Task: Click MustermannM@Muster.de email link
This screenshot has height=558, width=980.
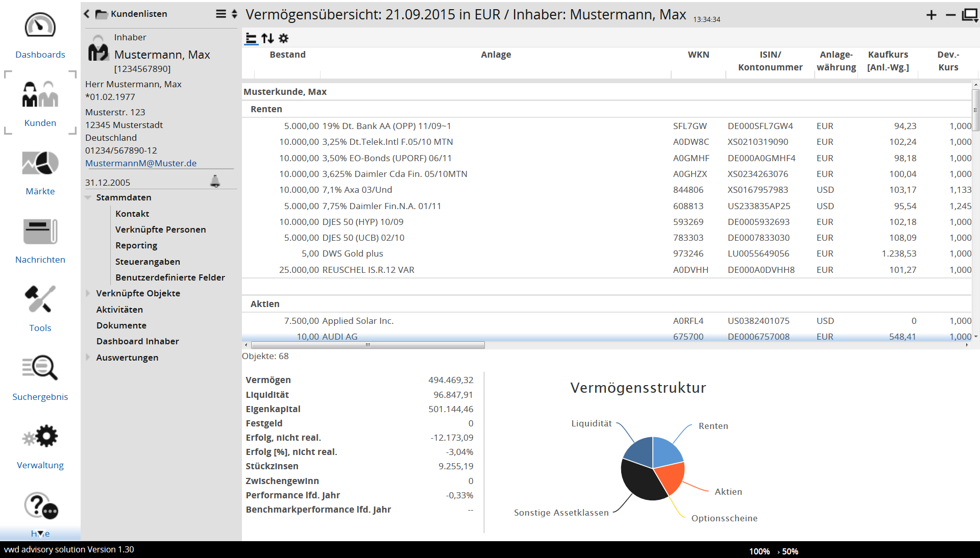Action: pyautogui.click(x=141, y=163)
